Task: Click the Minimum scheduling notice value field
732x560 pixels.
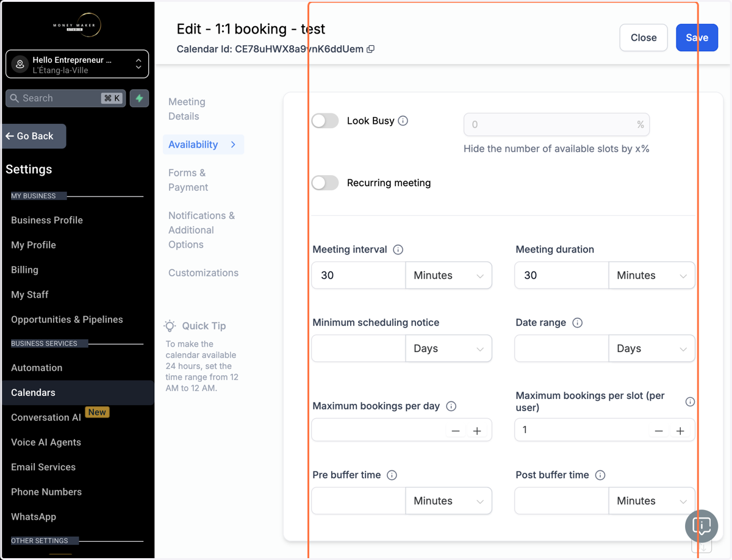Action: click(359, 349)
